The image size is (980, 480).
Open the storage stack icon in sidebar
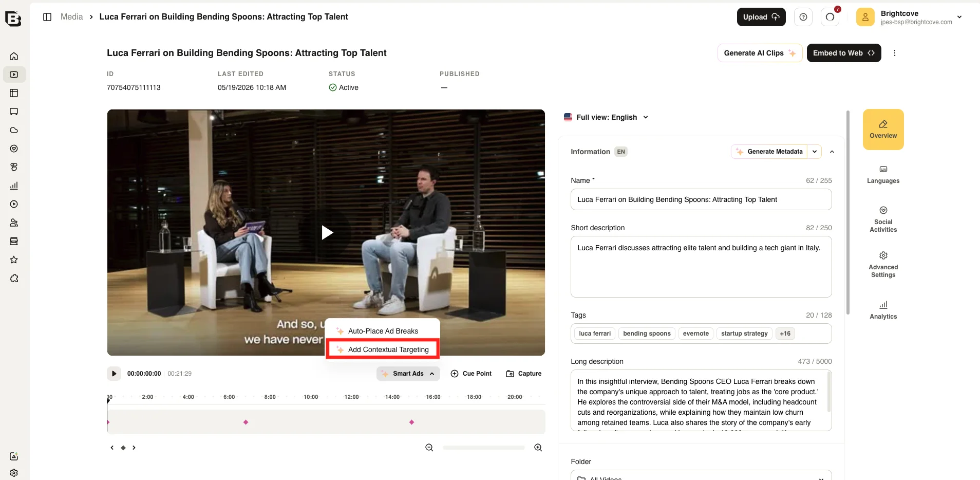[14, 241]
